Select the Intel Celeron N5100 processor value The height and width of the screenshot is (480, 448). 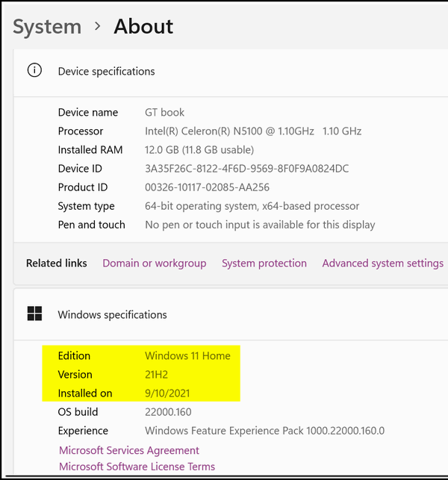pyautogui.click(x=253, y=131)
